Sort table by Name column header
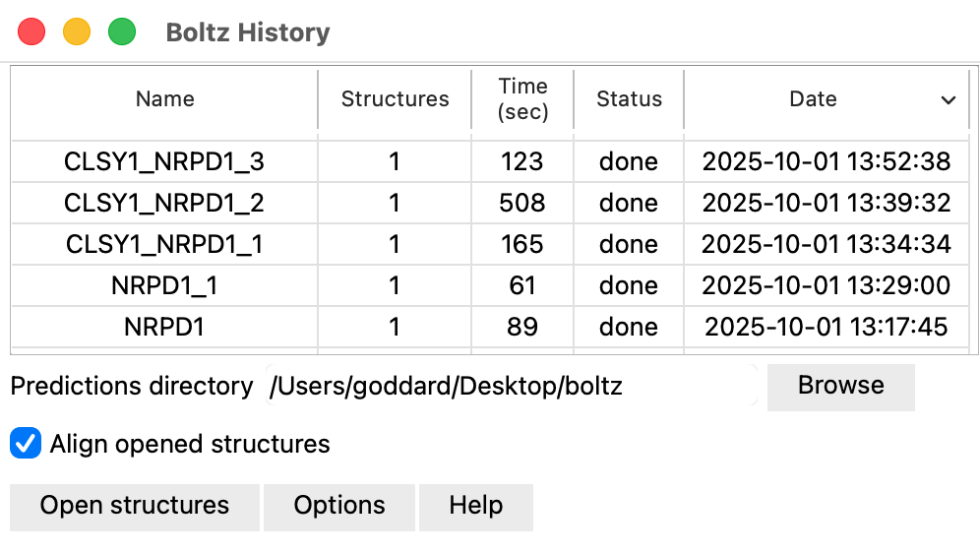 pyautogui.click(x=164, y=99)
